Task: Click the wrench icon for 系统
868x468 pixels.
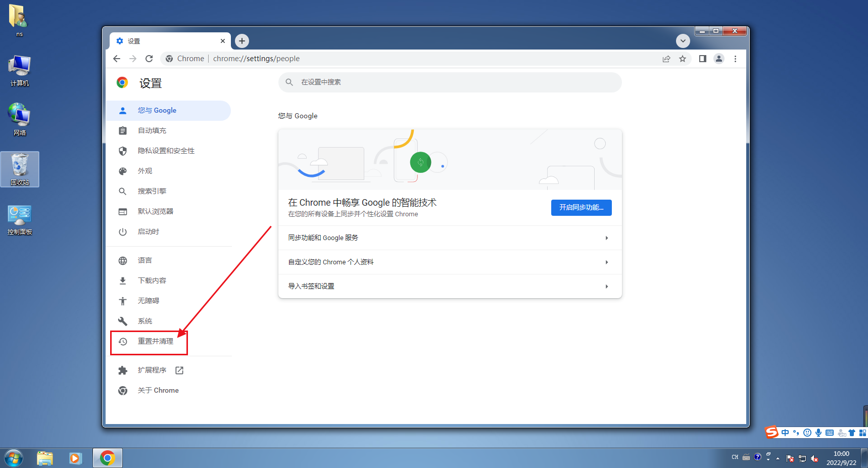Action: (x=123, y=321)
